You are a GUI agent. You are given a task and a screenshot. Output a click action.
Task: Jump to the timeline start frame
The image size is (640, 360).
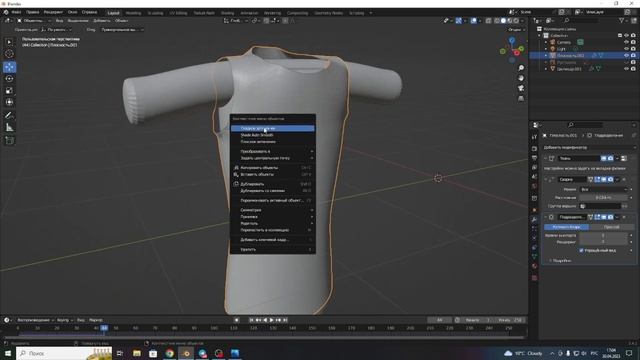(x=251, y=320)
